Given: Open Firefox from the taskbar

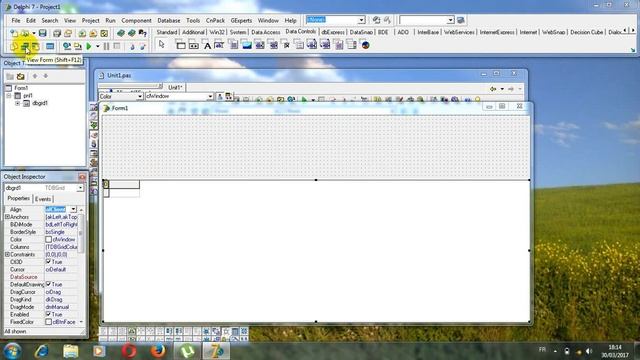Looking at the screenshot, I should click(x=158, y=351).
